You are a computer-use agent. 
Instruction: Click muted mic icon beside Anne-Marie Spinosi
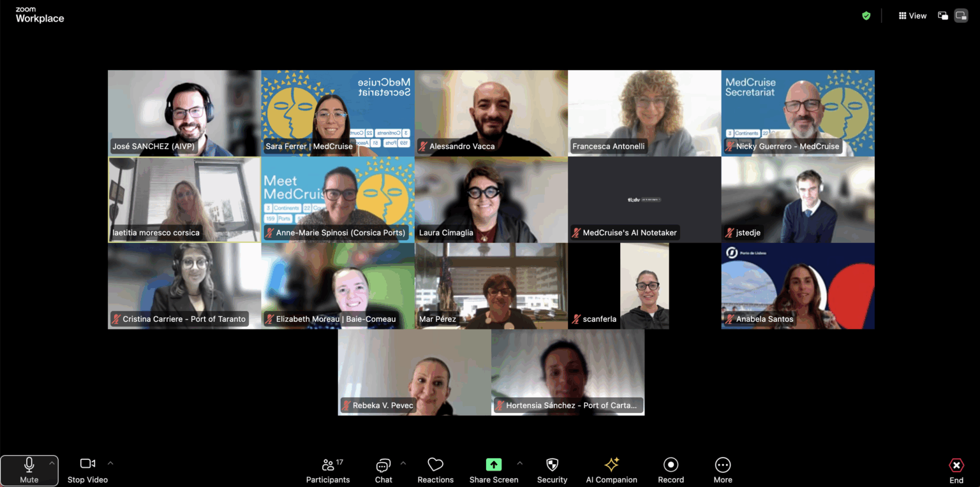pos(269,233)
